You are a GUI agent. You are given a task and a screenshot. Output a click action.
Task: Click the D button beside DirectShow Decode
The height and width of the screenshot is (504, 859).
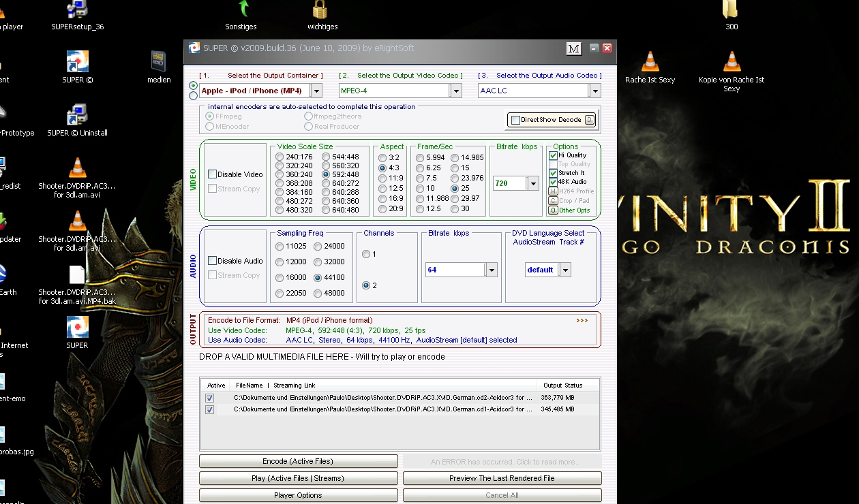click(590, 120)
